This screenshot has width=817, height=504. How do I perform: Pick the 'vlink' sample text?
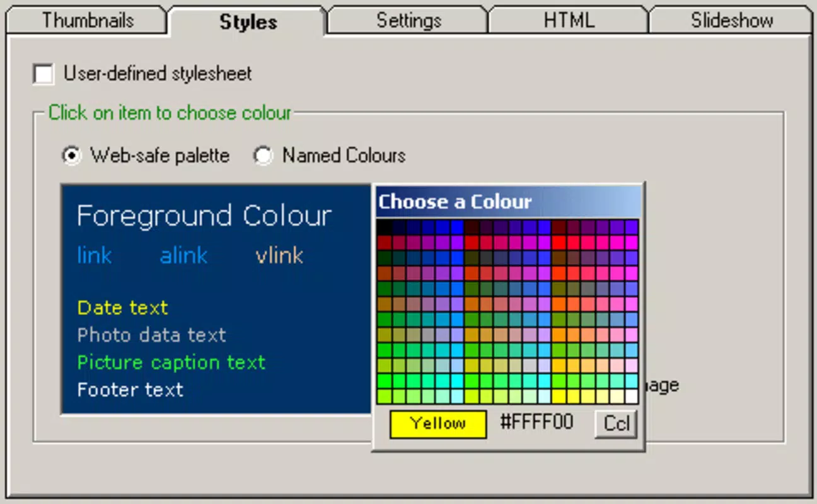(x=279, y=255)
